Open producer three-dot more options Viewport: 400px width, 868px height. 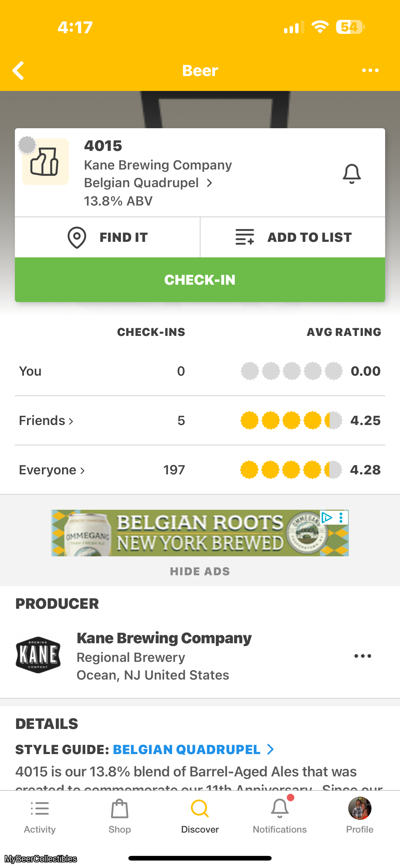pos(362,656)
